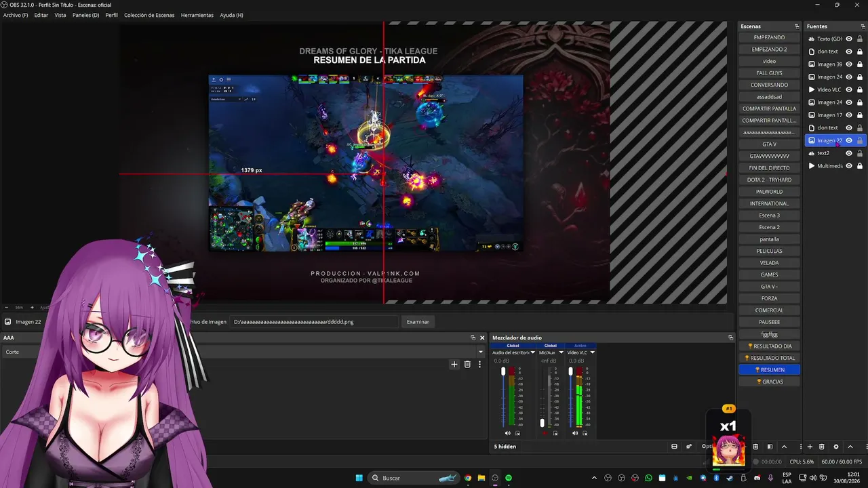
Task: Show hidden system tray icons
Action: [x=595, y=478]
